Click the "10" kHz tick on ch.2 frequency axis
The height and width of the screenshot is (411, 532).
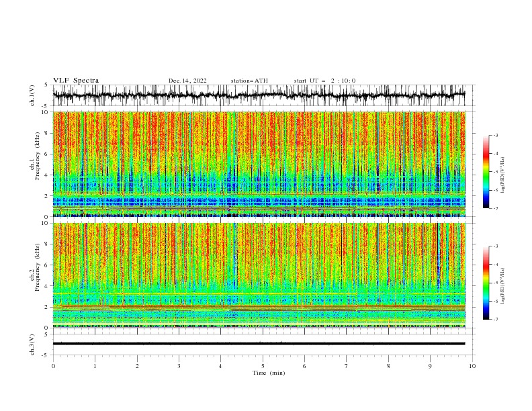click(x=45, y=223)
